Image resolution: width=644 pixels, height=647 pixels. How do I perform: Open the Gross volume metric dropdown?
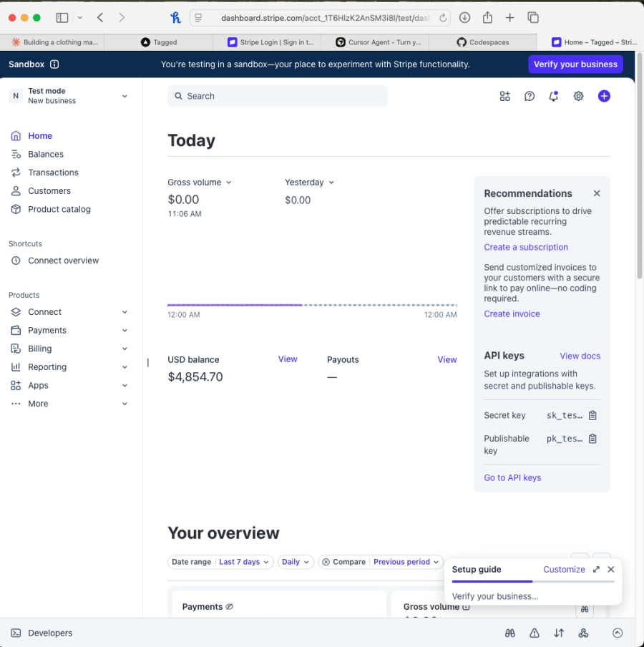199,183
